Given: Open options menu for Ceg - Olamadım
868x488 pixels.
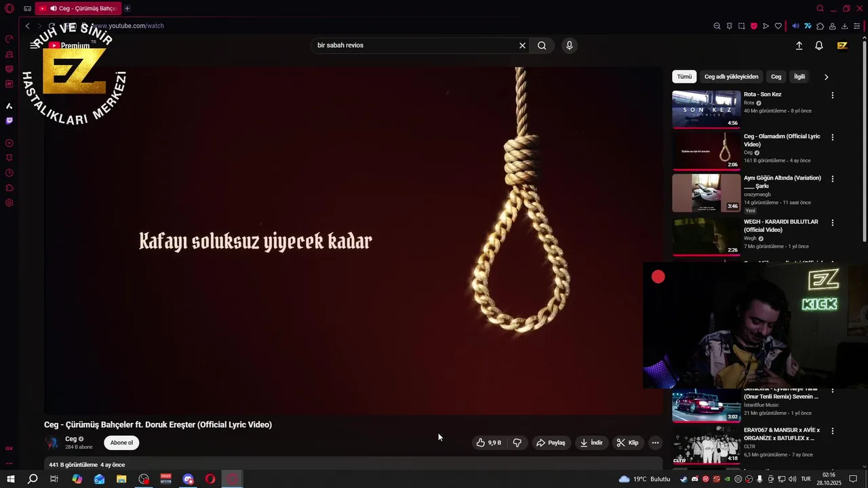Looking at the screenshot, I should (832, 137).
